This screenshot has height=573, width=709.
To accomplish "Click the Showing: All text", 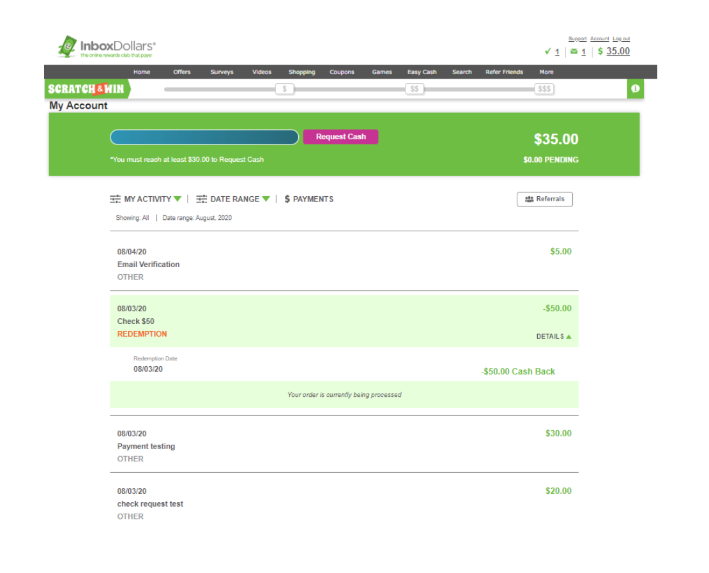I will pos(132,218).
